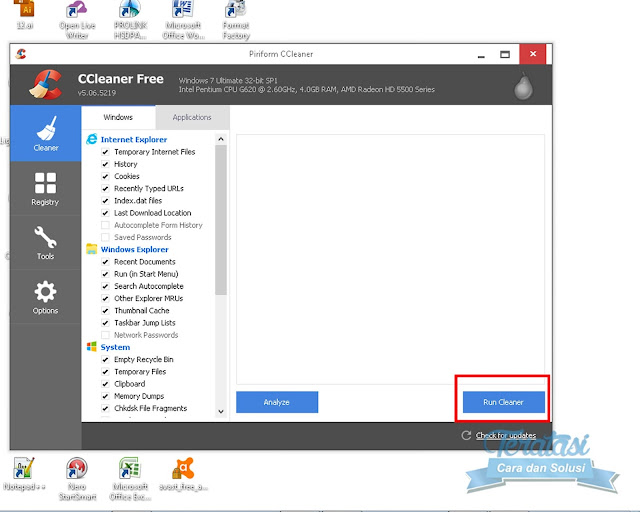The height and width of the screenshot is (512, 640).
Task: Select the Microsoft Office Word desktop shortcut
Action: pos(183,20)
